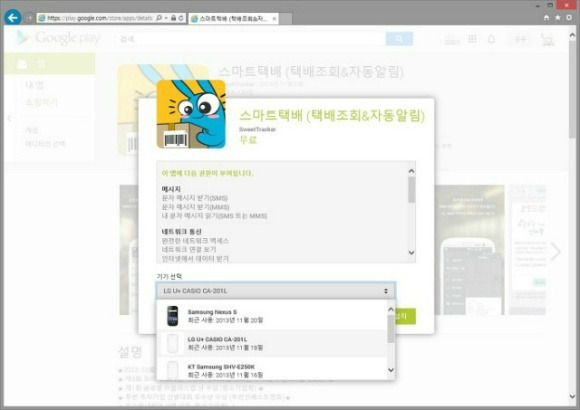Click the 공유 button in header
Image resolution: width=580 pixels, height=410 pixels.
coord(520,39)
